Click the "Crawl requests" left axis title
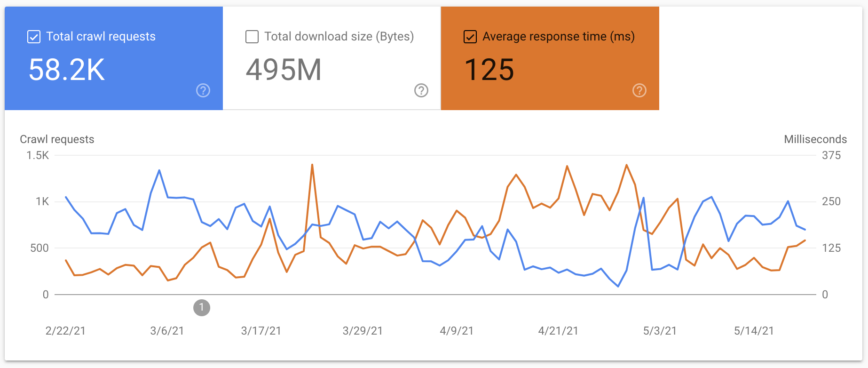Image resolution: width=868 pixels, height=368 pixels. [57, 139]
